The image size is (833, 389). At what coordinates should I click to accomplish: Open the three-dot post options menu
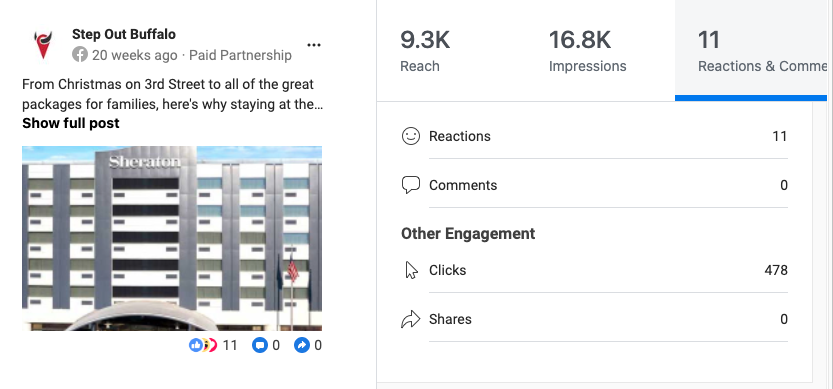pos(314,45)
